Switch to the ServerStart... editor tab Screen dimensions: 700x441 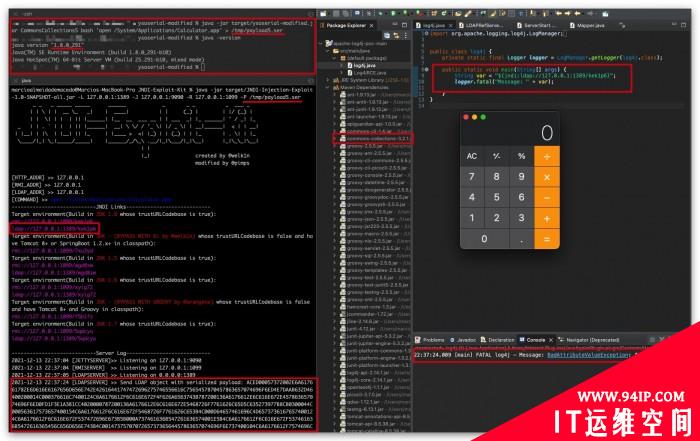tap(535, 26)
